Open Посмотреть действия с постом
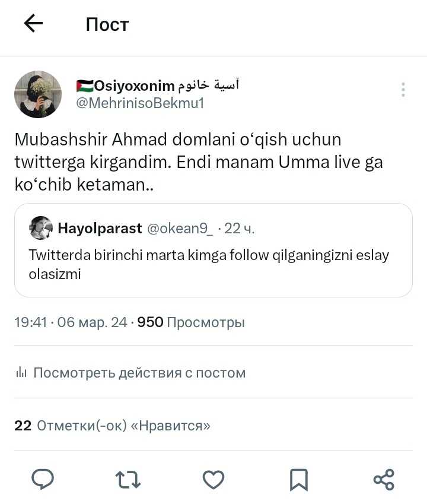This screenshot has width=427, height=504. pos(139,373)
